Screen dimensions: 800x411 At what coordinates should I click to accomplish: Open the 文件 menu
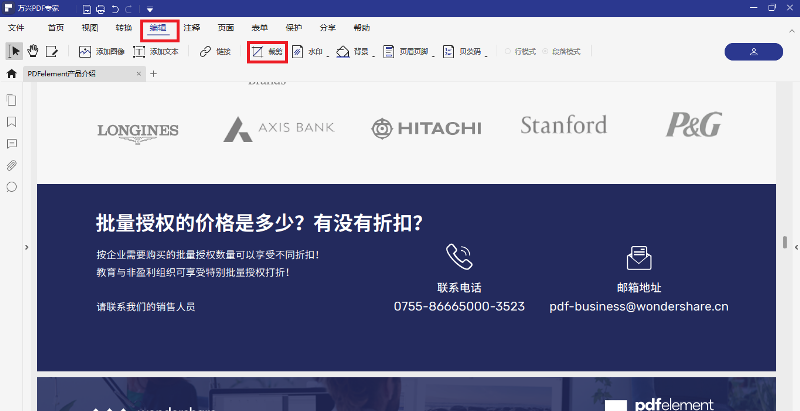click(16, 28)
